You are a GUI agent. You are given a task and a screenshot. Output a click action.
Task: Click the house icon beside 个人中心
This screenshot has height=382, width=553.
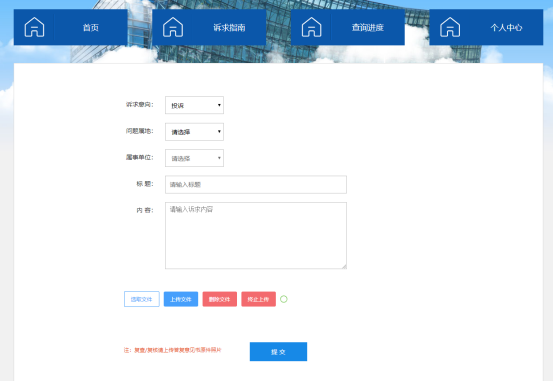pos(450,27)
